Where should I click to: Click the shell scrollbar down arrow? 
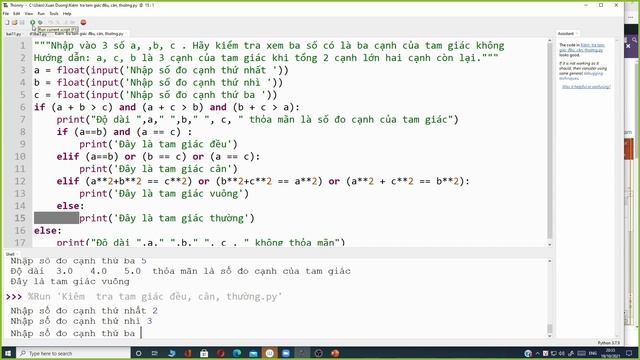pyautogui.click(x=549, y=336)
